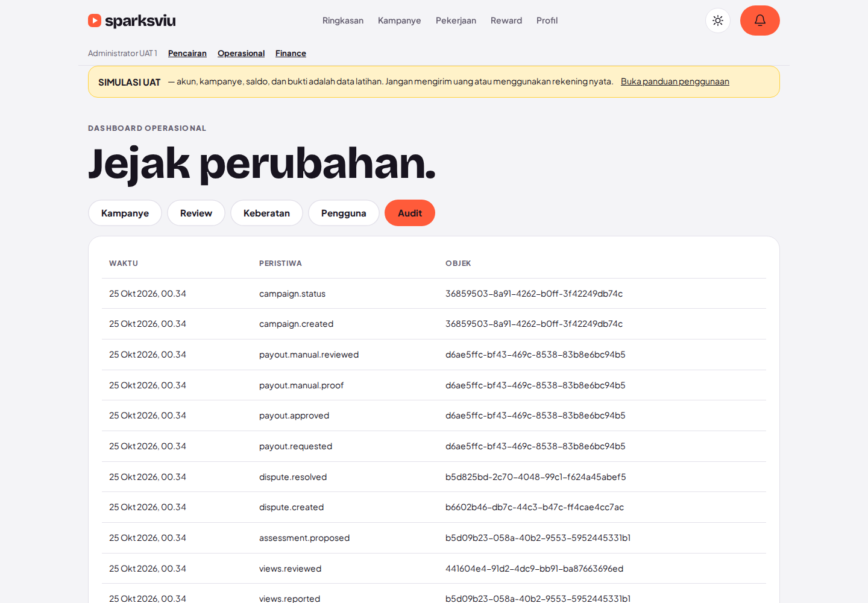Go to the Kampanye nav item
The width and height of the screenshot is (868, 603).
pyautogui.click(x=400, y=21)
